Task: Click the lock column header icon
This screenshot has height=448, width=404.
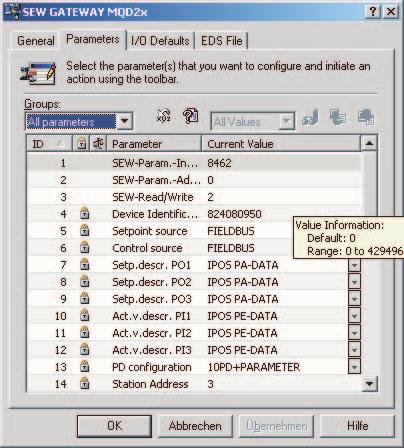Action: [82, 144]
